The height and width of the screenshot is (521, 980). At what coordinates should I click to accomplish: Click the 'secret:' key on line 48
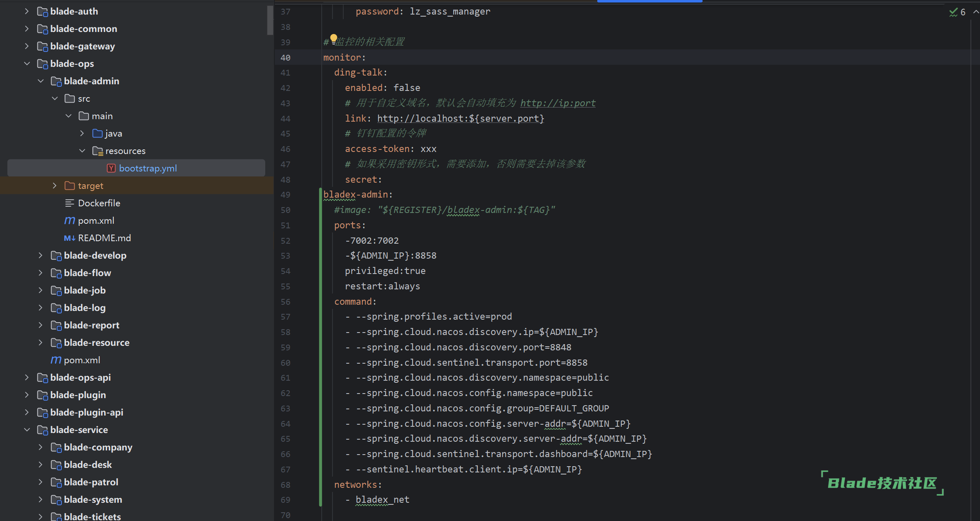click(363, 180)
